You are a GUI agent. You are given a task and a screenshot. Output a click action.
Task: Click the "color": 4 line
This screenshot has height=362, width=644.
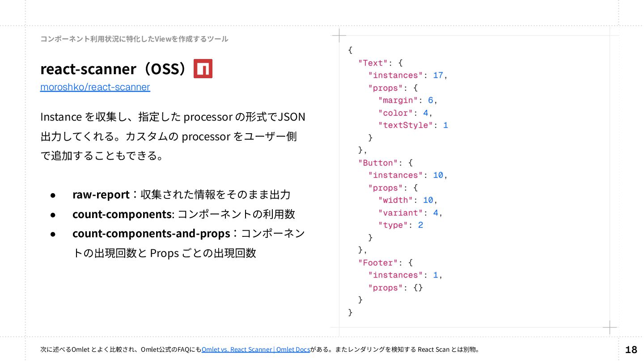pos(405,113)
